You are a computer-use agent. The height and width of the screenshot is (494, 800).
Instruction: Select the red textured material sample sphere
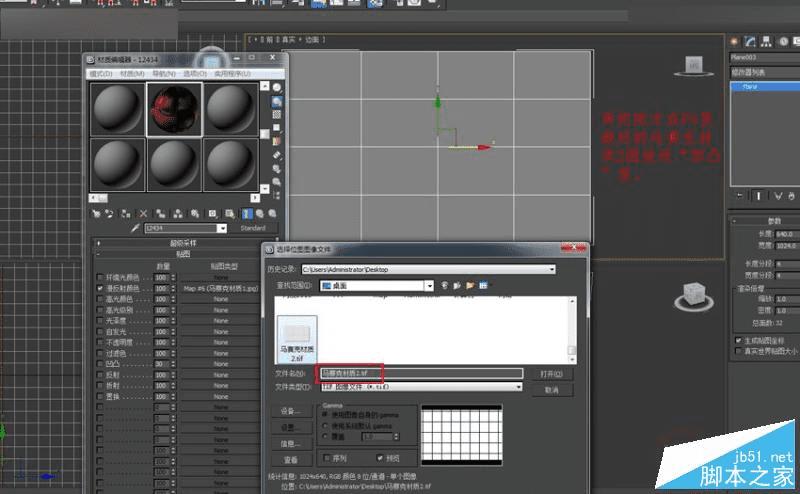(174, 107)
